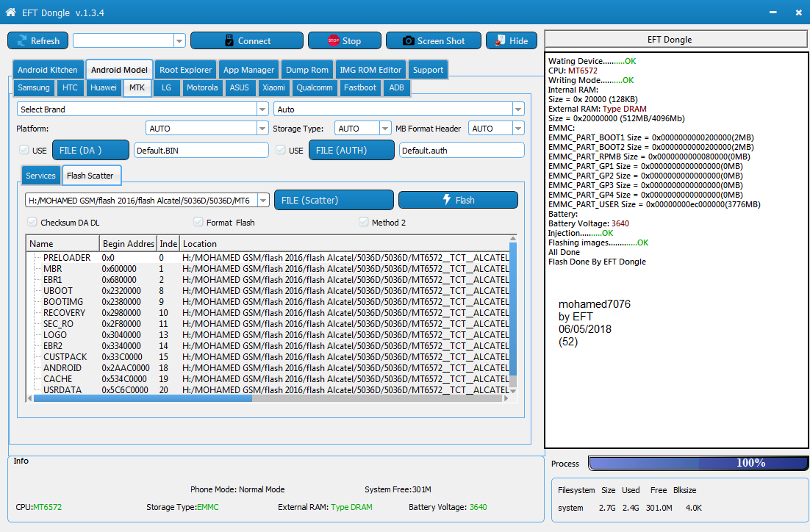Open the Support tab

428,70
